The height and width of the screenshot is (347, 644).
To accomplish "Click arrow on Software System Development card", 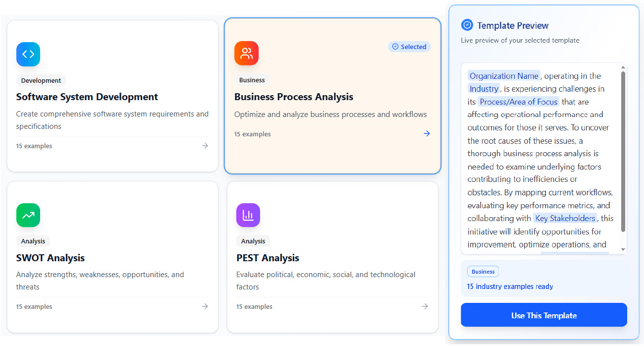I will (205, 146).
